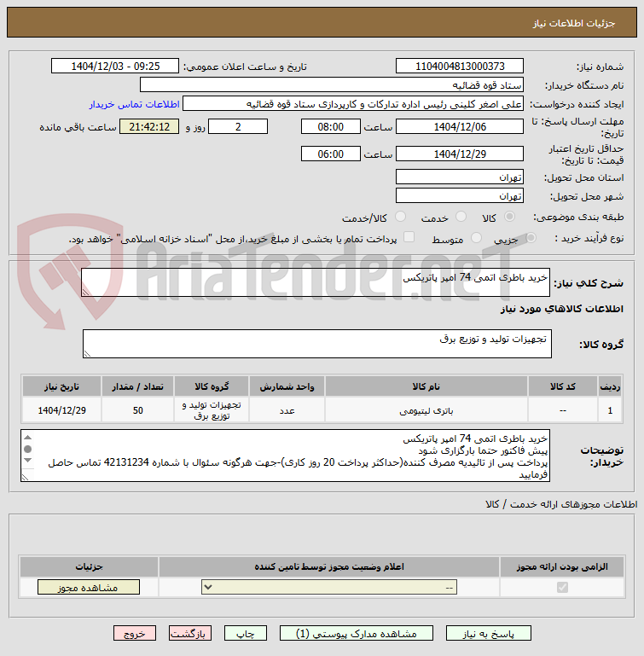Click the توضیحات خریدار text area
The height and width of the screenshot is (656, 644).
click(x=285, y=456)
